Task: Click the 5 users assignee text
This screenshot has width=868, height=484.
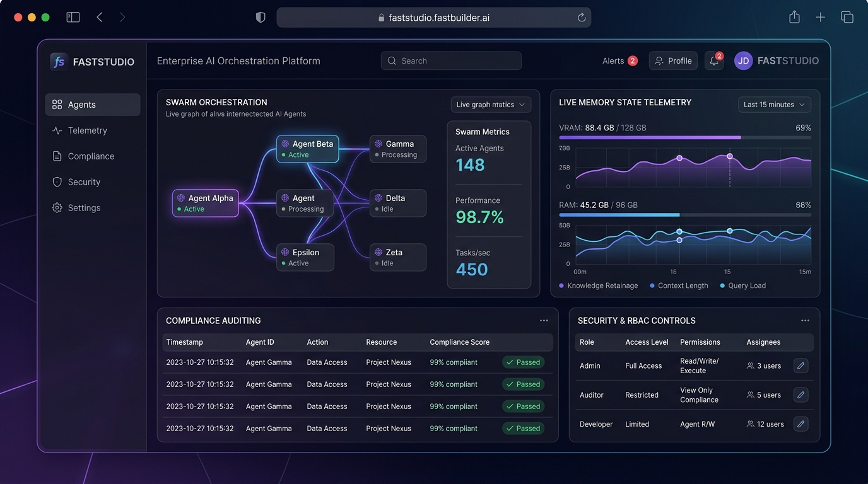Action: click(x=769, y=395)
